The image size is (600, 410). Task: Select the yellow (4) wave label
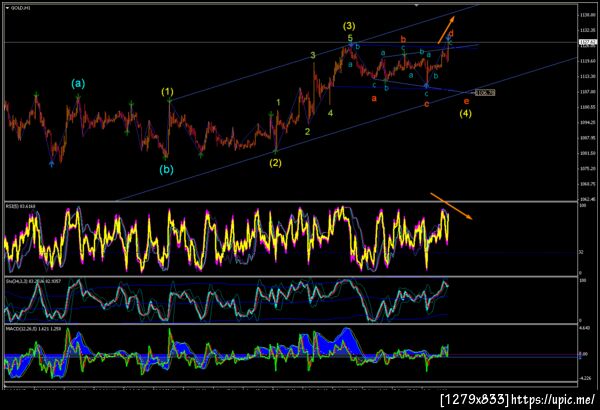465,113
